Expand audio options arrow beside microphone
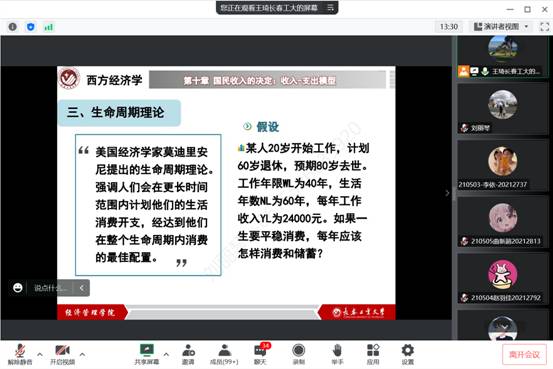 [40, 354]
